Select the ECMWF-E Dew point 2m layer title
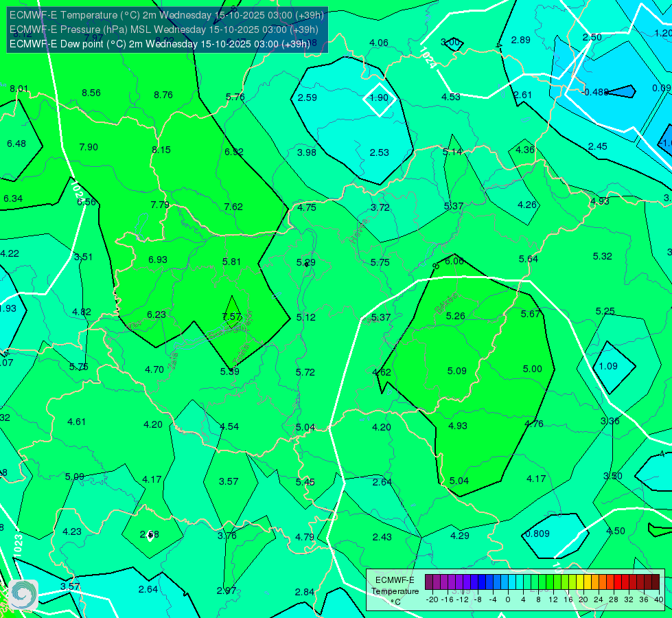Screen dimensions: 672x618 pyautogui.click(x=159, y=44)
